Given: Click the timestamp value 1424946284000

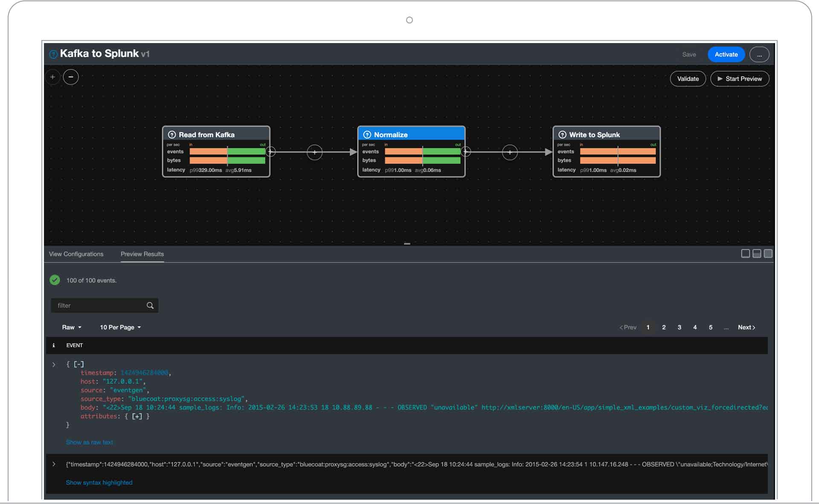Looking at the screenshot, I should click(x=145, y=373).
